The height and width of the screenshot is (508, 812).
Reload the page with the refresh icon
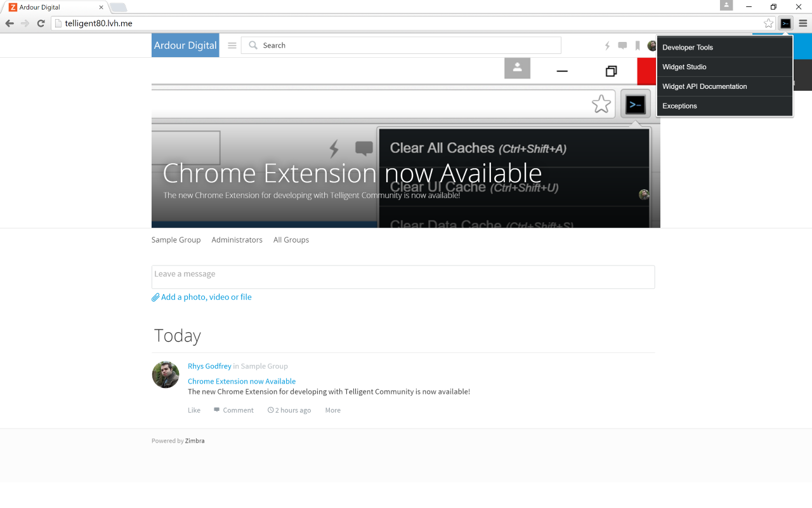pos(40,23)
